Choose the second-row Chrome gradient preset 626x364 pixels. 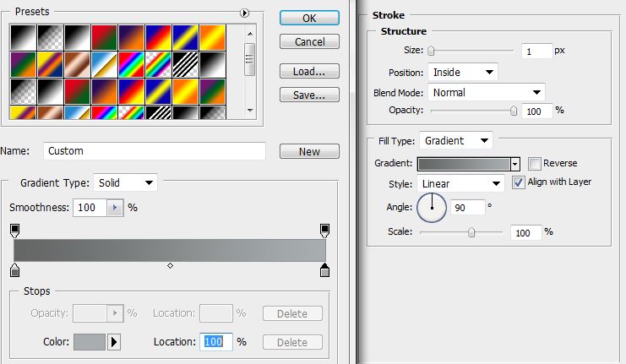click(x=104, y=64)
